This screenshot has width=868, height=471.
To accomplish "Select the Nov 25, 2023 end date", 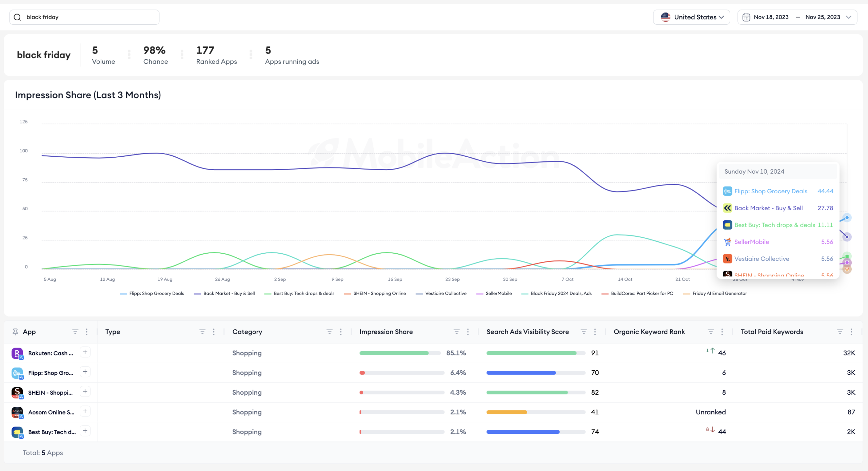I will pos(823,17).
